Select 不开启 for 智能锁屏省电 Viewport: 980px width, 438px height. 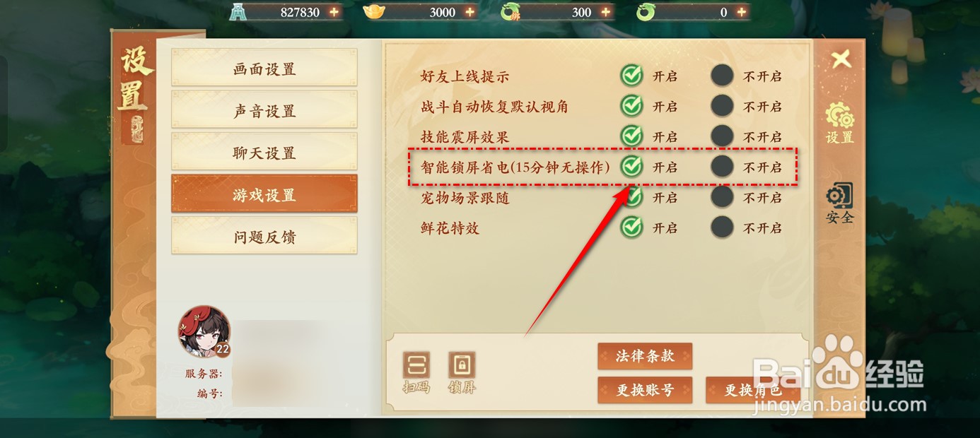(x=722, y=167)
